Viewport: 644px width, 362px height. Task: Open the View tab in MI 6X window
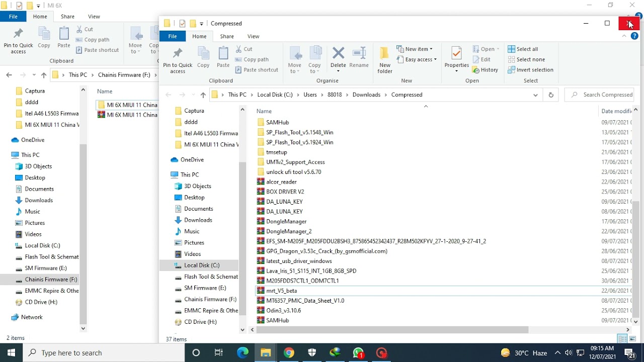(x=94, y=17)
